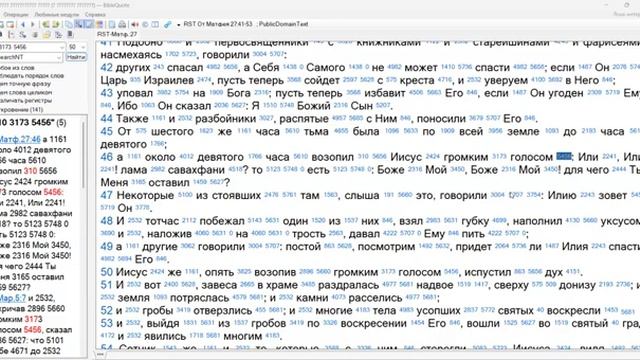
Task: Toggle the second highlighted toolbar button left of colored-grid icon
Action: (89, 24)
